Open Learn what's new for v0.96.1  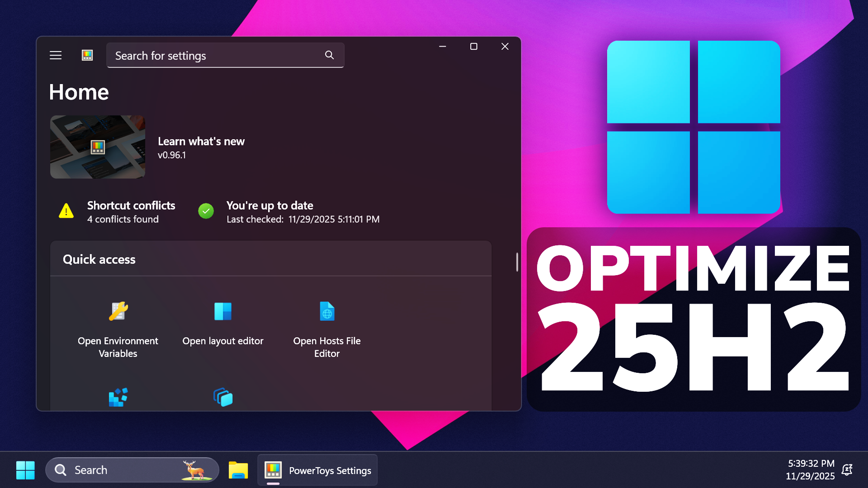[201, 141]
